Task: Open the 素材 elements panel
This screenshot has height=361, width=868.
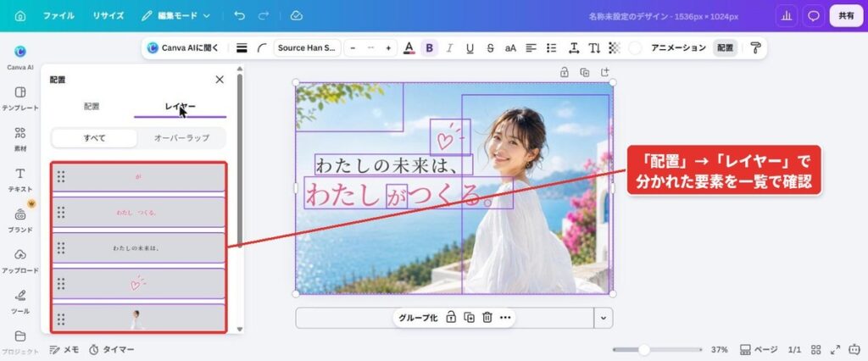Action: click(20, 139)
